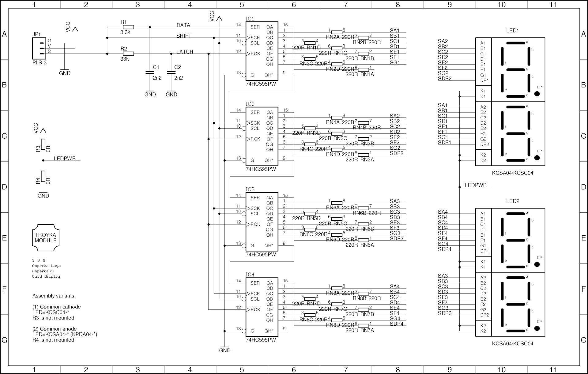
Task: Click the R2 33k resistor symbol
Action: (x=128, y=54)
